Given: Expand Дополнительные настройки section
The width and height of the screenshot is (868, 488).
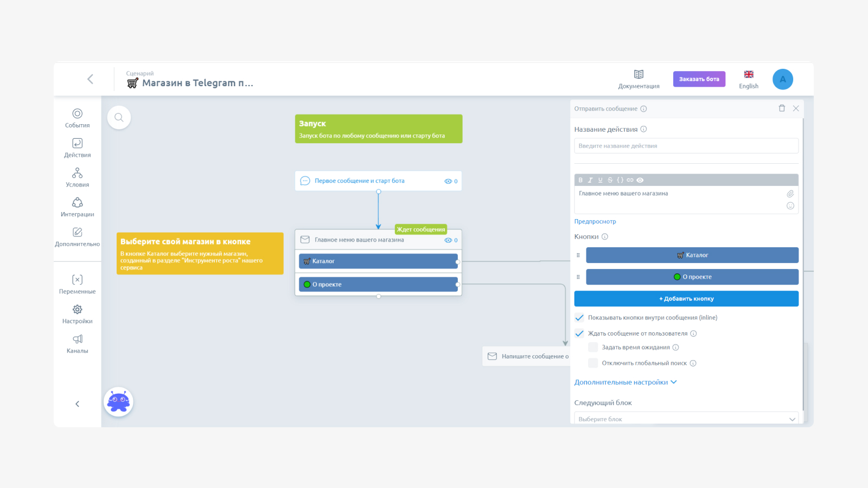Looking at the screenshot, I should point(626,382).
